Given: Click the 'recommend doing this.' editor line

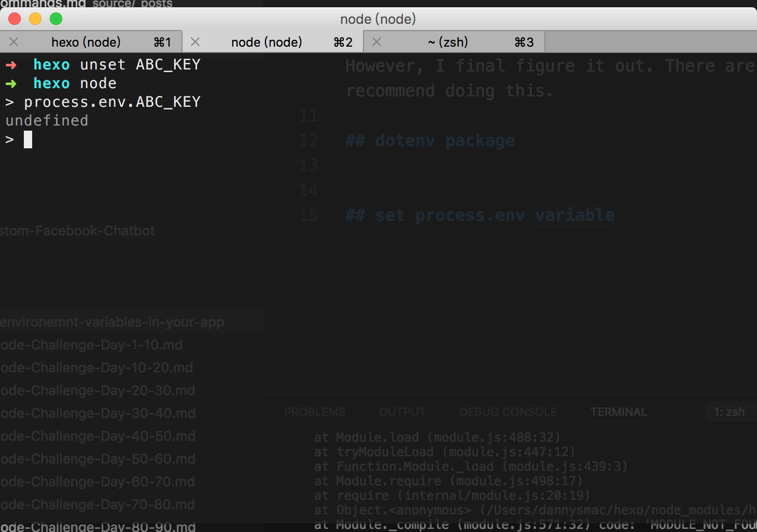Looking at the screenshot, I should point(450,91).
